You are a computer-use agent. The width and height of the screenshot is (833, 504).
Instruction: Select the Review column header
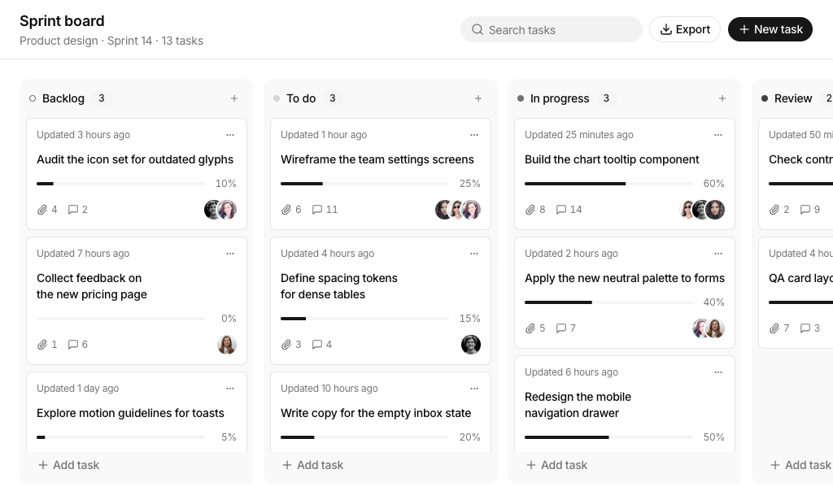pos(793,99)
